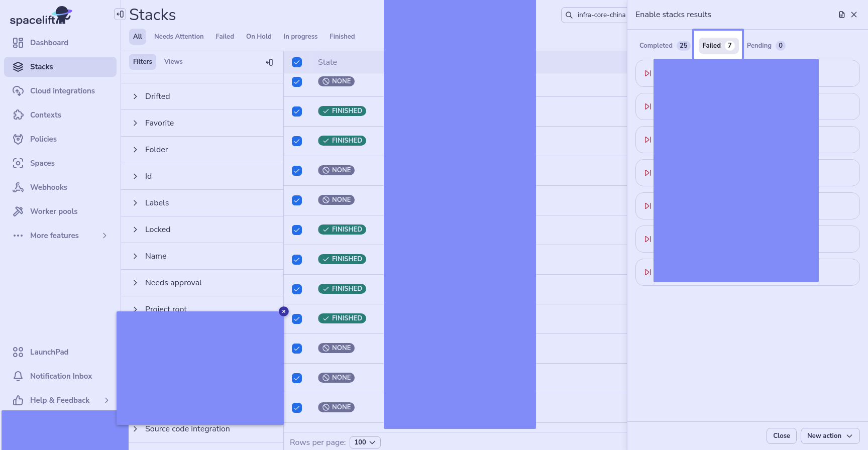Go to the Policies section
The width and height of the screenshot is (868, 450).
coord(43,139)
